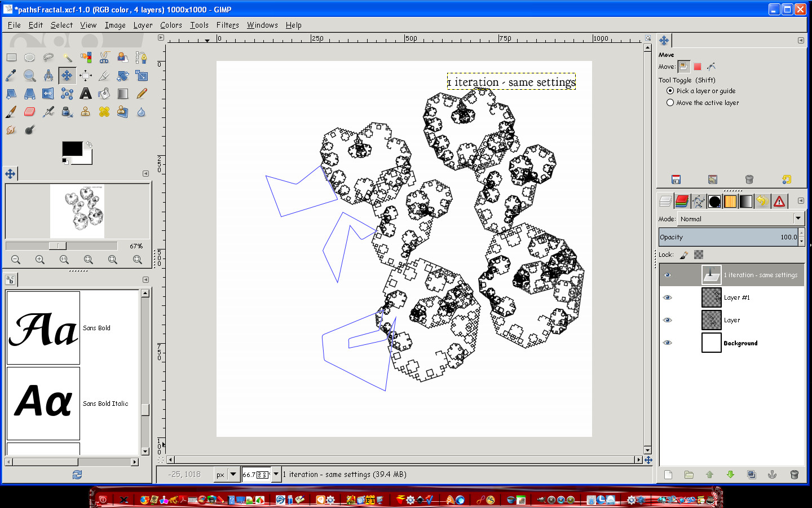Image resolution: width=812 pixels, height=508 pixels.
Task: Open the Filters menu
Action: click(x=227, y=25)
